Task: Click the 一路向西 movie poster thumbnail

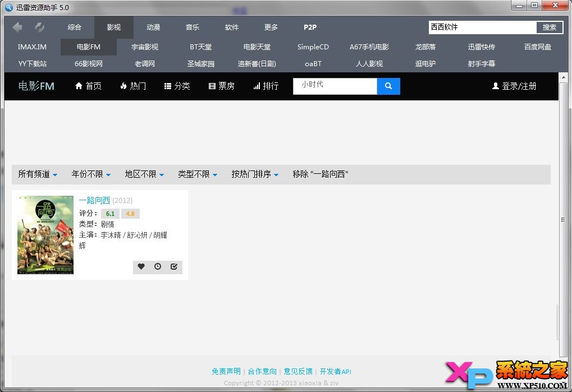Action: 45,235
